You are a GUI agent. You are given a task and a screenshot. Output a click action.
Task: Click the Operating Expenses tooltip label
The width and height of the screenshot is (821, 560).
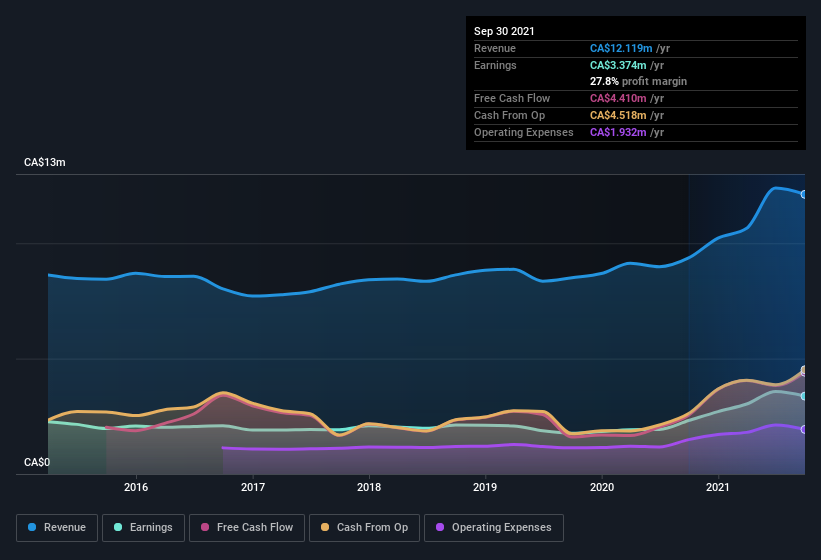[x=524, y=132]
